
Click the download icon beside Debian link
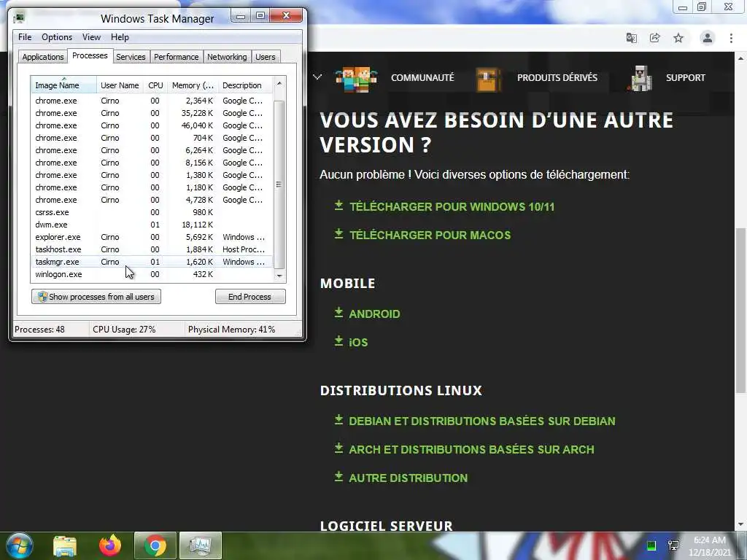[x=338, y=419]
